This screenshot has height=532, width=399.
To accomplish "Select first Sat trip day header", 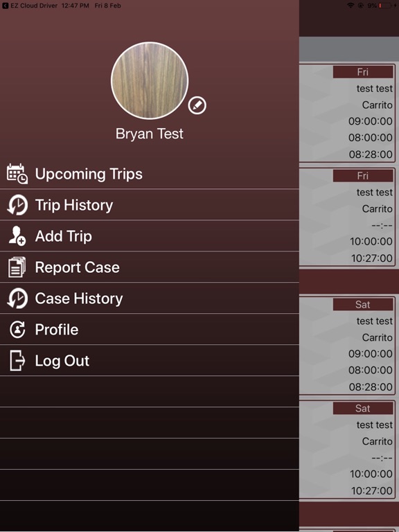I will 363,304.
